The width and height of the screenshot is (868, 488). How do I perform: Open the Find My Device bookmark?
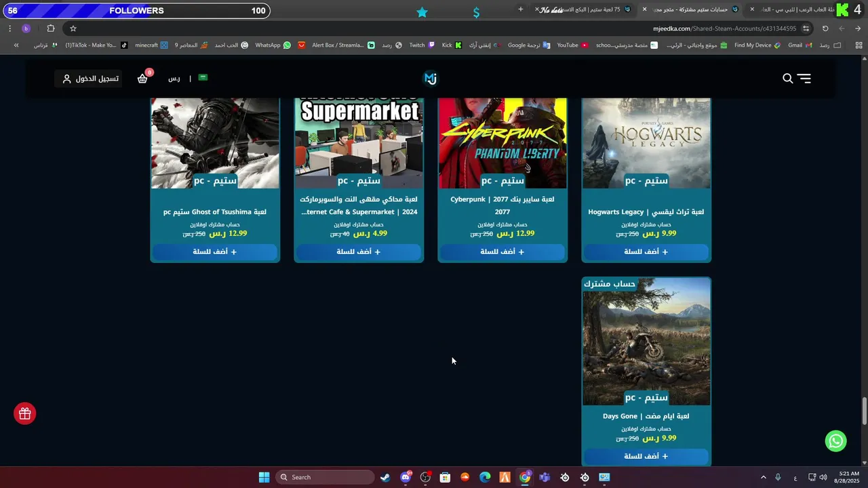click(x=757, y=45)
